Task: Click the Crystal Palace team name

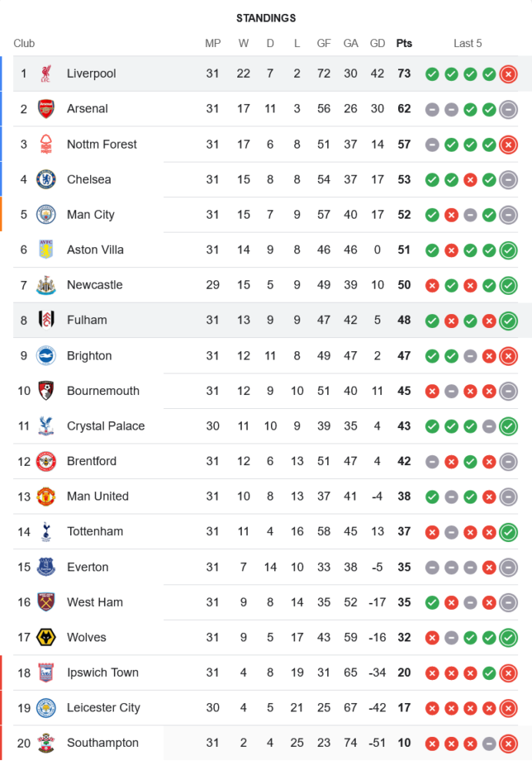Action: 105,426
